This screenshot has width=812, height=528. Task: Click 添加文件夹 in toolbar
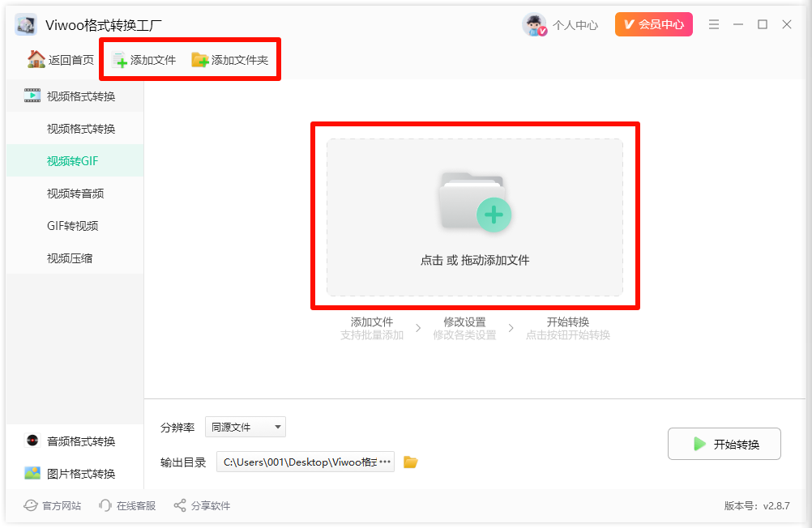click(x=230, y=60)
